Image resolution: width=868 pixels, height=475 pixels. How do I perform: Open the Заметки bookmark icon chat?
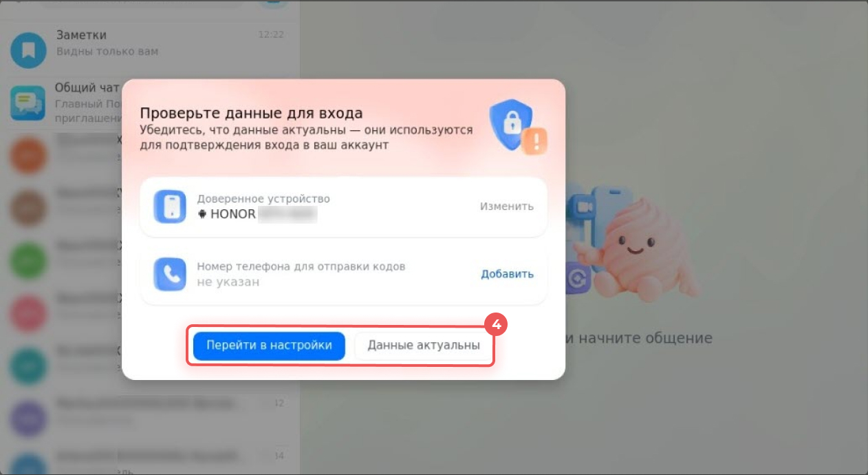pyautogui.click(x=28, y=50)
